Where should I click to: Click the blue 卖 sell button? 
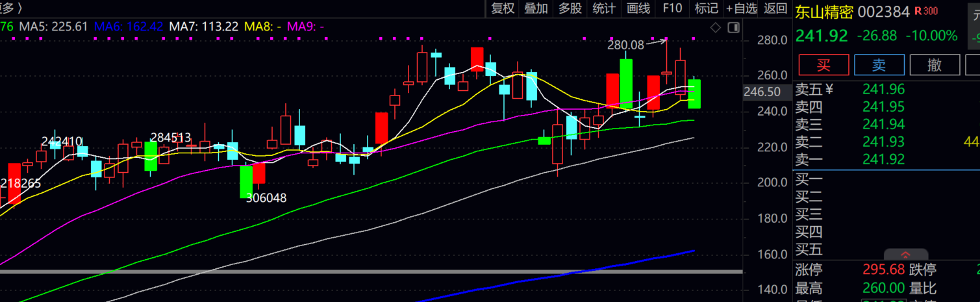tap(879, 65)
